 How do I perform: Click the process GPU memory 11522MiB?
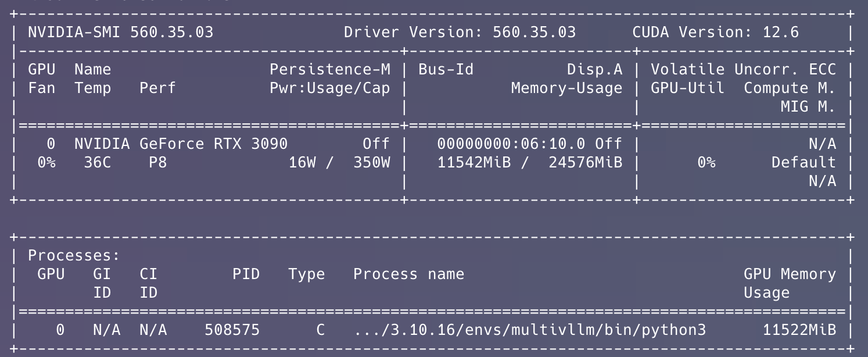click(799, 330)
